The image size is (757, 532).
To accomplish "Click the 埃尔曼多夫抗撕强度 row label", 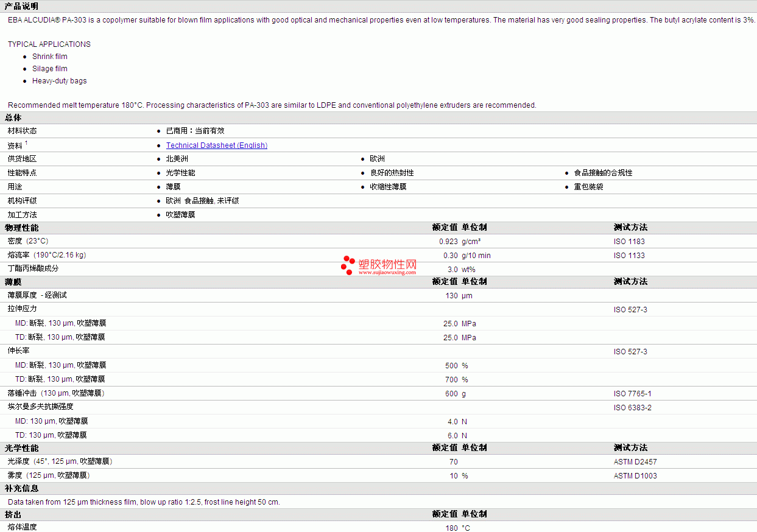I will [x=40, y=407].
